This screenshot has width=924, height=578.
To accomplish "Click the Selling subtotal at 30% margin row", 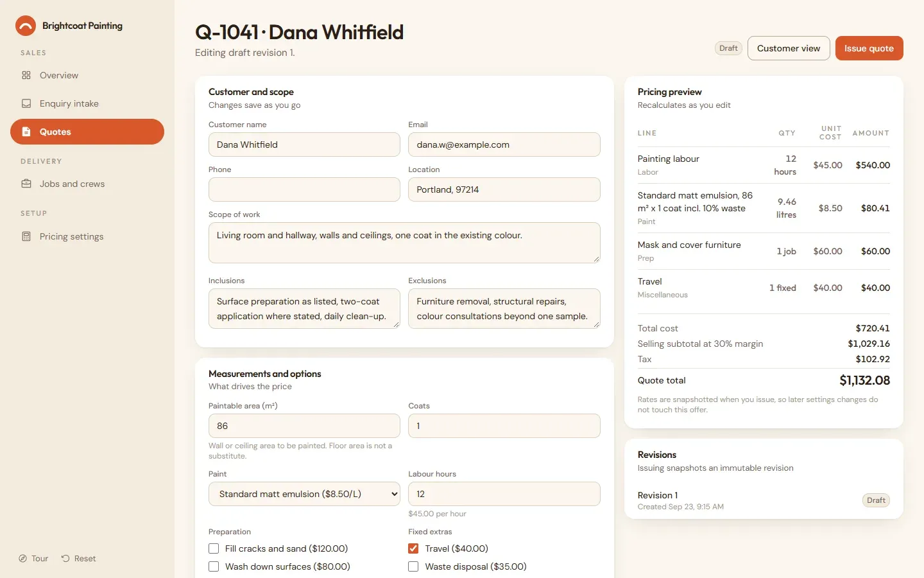I will [764, 344].
